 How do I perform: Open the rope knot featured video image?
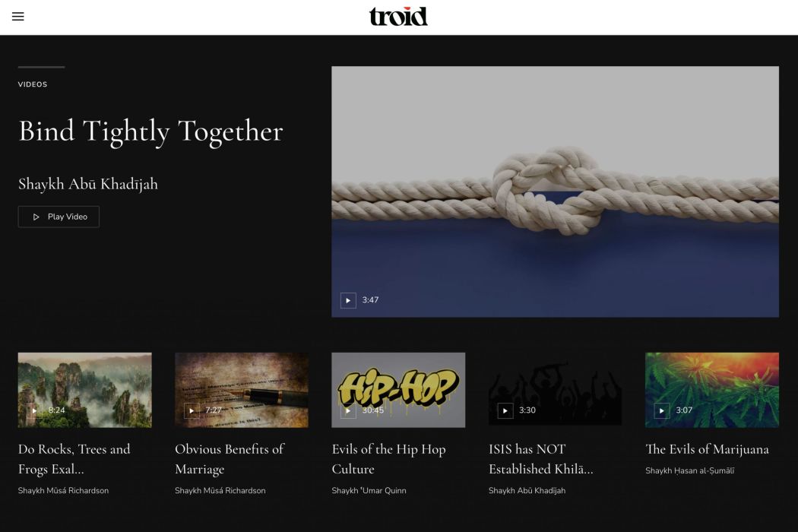pyautogui.click(x=555, y=192)
